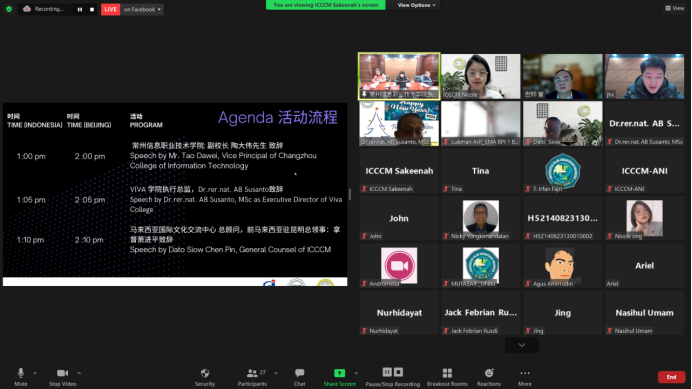Screen dimensions: 692x389
Task: Click the green Share Screen icon
Action: pyautogui.click(x=339, y=373)
